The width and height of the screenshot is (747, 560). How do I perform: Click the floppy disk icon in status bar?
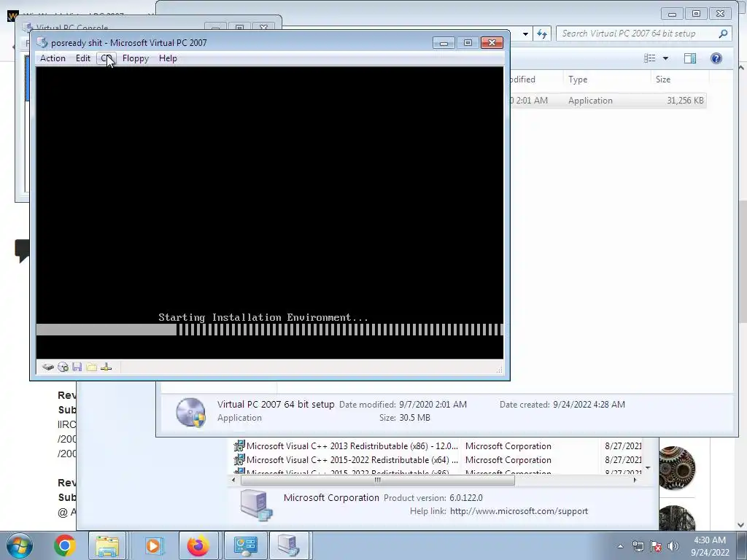[x=77, y=367]
